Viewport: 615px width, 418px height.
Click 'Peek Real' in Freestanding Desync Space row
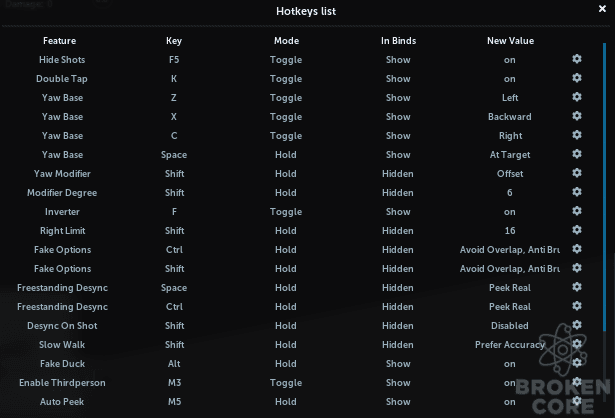pyautogui.click(x=510, y=288)
